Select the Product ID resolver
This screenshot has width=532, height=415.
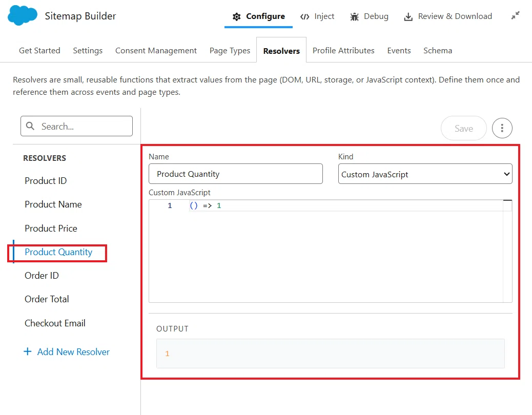[x=46, y=181]
